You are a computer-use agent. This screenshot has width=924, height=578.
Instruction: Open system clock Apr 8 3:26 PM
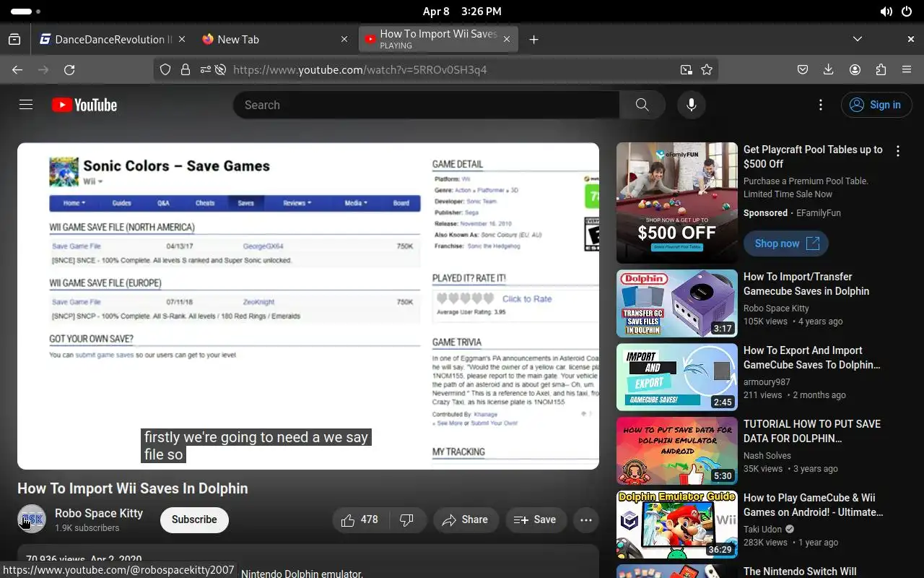(x=462, y=12)
